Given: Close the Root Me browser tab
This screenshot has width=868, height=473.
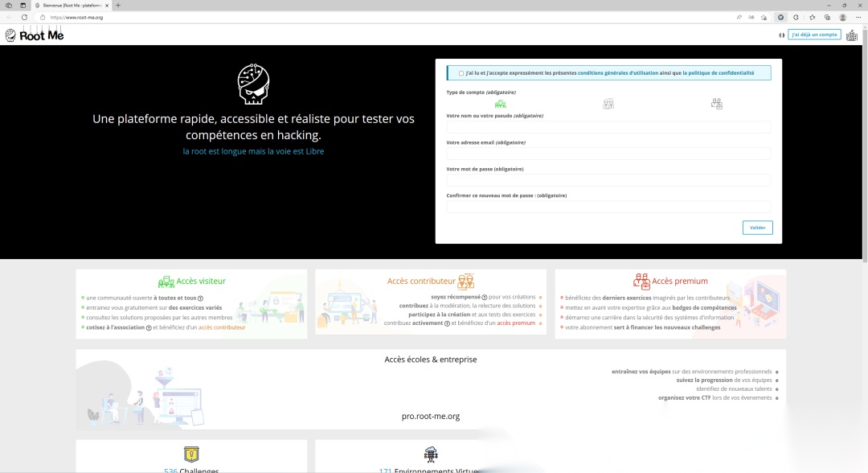Looking at the screenshot, I should [x=107, y=6].
